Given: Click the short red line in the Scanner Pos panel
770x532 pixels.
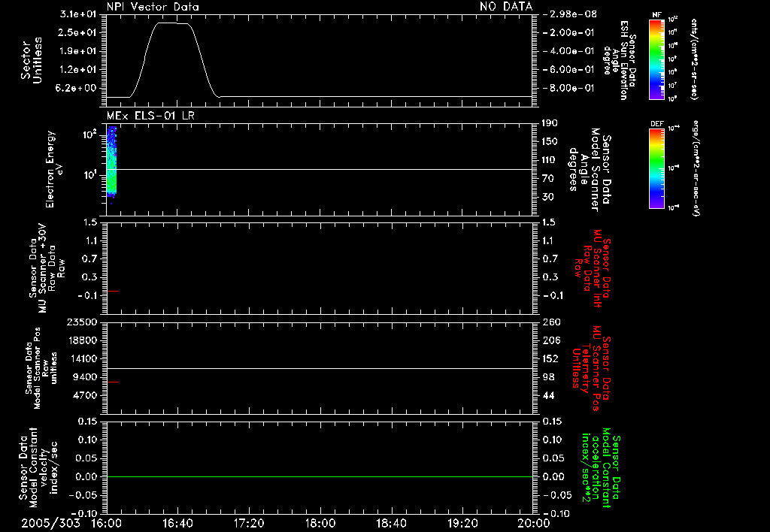Looking at the screenshot, I should click(x=113, y=382).
